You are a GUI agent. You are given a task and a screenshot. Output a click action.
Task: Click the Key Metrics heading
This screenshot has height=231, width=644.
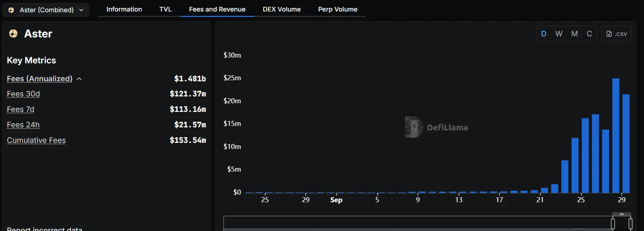coord(31,60)
